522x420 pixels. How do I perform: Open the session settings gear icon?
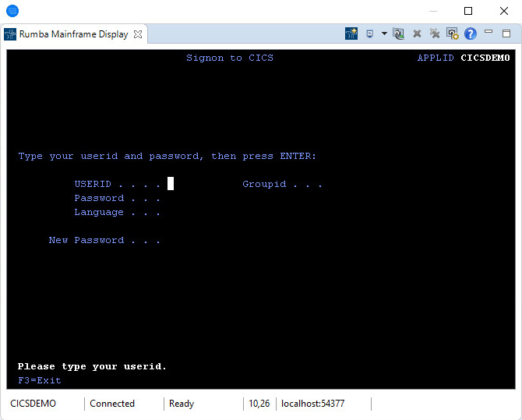pos(452,34)
